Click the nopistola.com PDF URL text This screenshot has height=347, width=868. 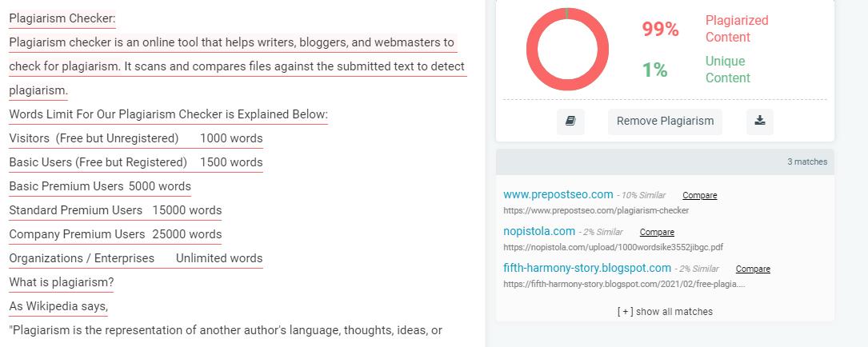613,248
